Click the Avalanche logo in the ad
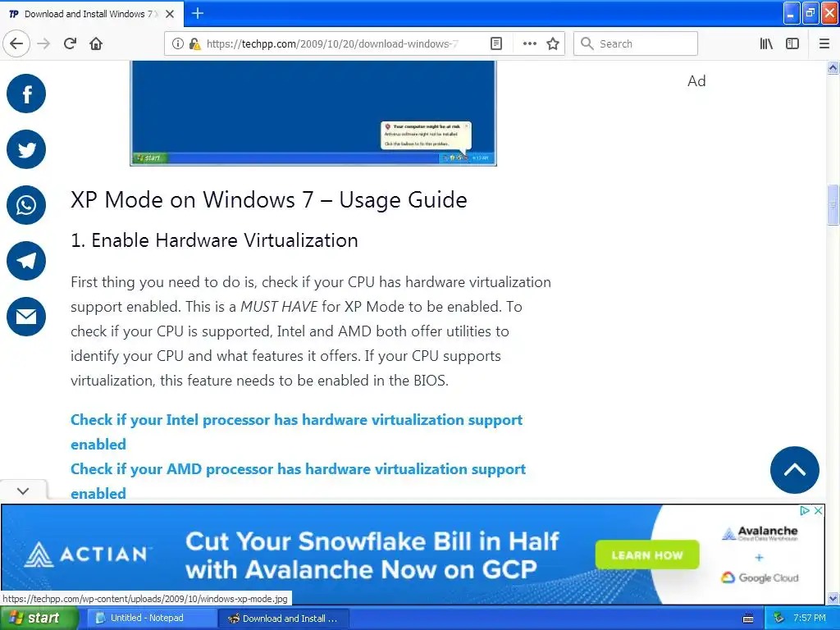840x630 pixels. tap(760, 533)
